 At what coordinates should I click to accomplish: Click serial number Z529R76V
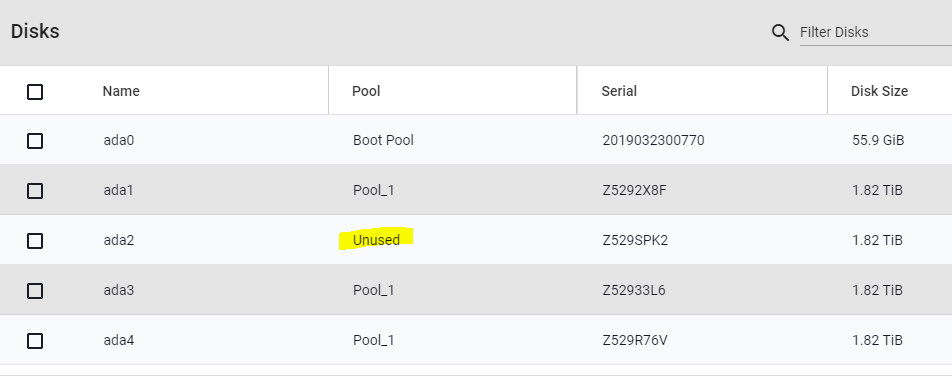click(634, 340)
